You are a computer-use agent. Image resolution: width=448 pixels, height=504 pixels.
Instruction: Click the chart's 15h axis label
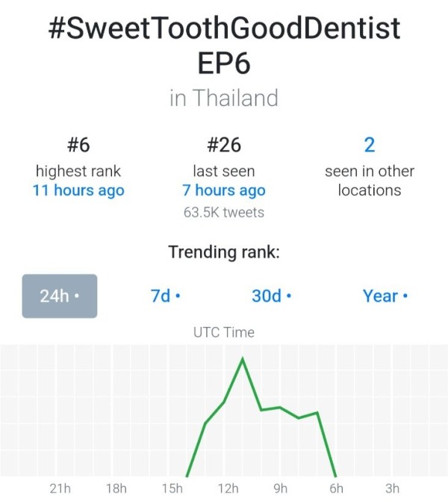pyautogui.click(x=172, y=488)
